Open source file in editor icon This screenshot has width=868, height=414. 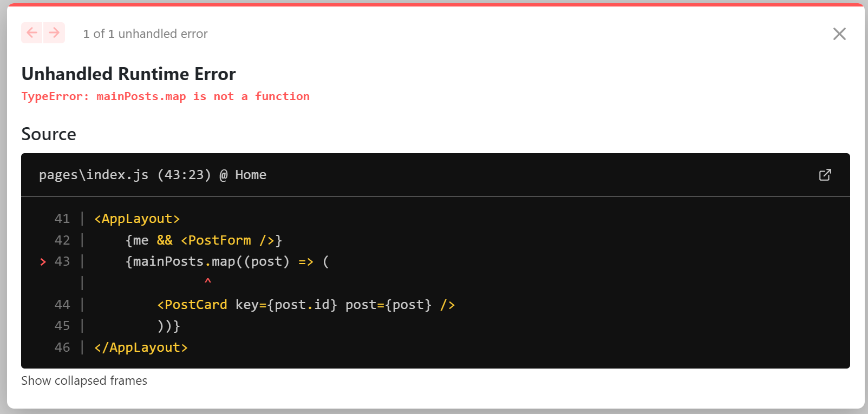point(825,175)
